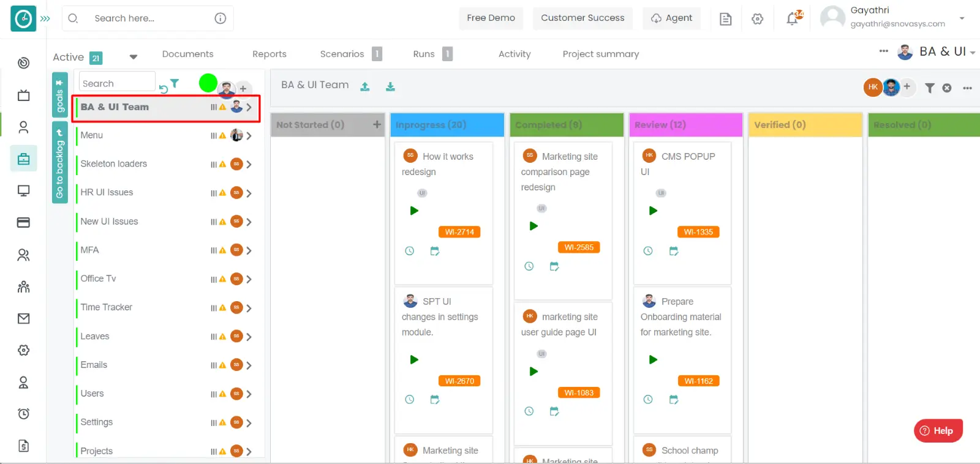Click the green circle indicator above goals list
The width and height of the screenshot is (980, 464).
[x=208, y=83]
